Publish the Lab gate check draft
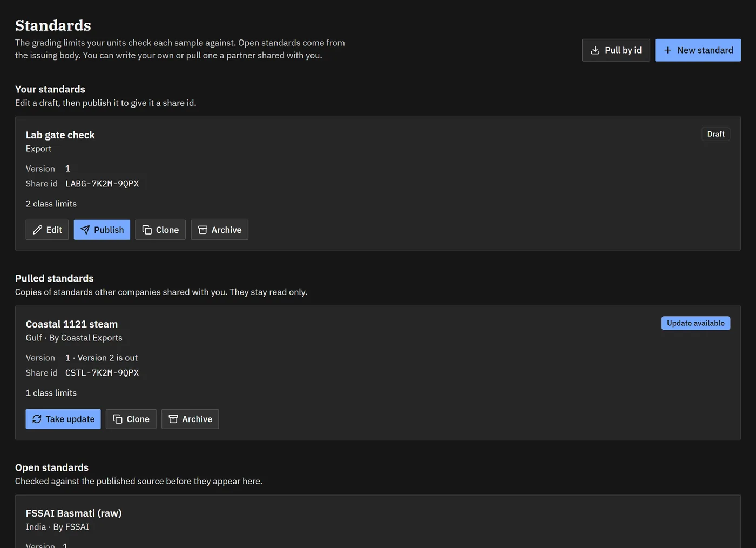The image size is (756, 548). click(x=102, y=230)
